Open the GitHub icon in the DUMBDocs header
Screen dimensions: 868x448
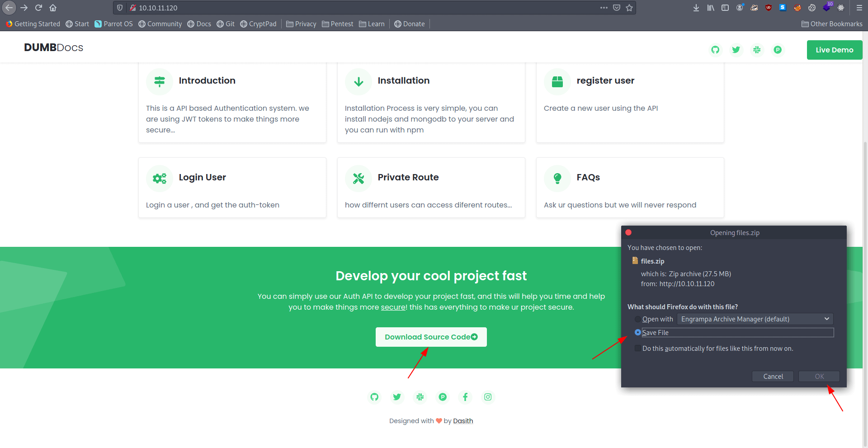click(715, 50)
